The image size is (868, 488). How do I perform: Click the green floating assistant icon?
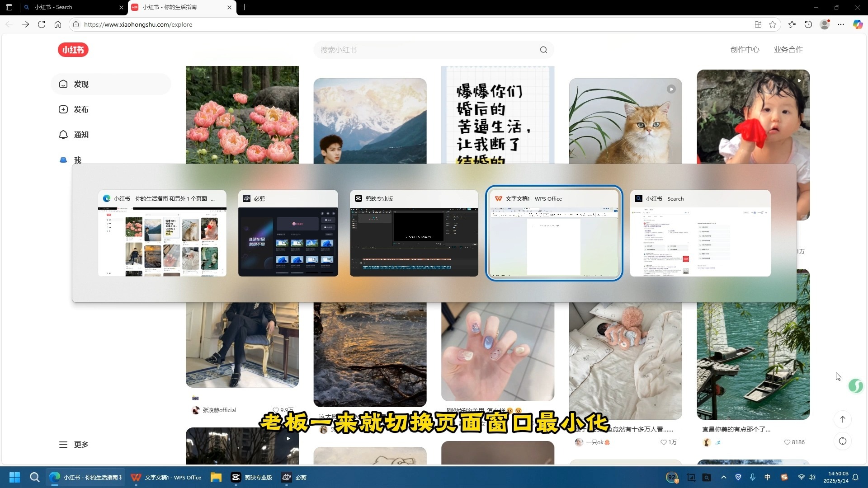tap(855, 386)
